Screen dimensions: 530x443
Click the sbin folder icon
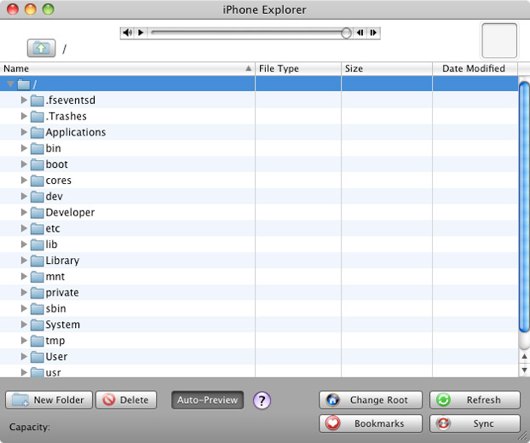point(37,309)
